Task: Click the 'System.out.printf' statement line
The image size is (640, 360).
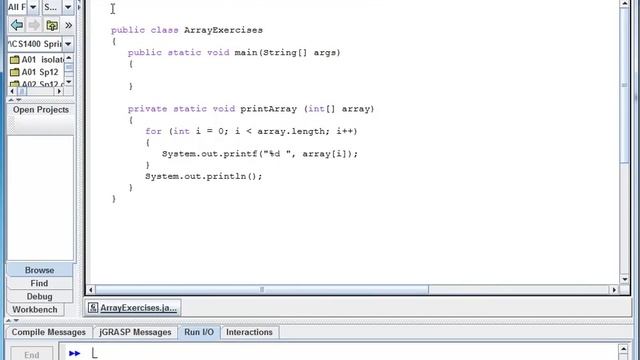Action: 260,154
